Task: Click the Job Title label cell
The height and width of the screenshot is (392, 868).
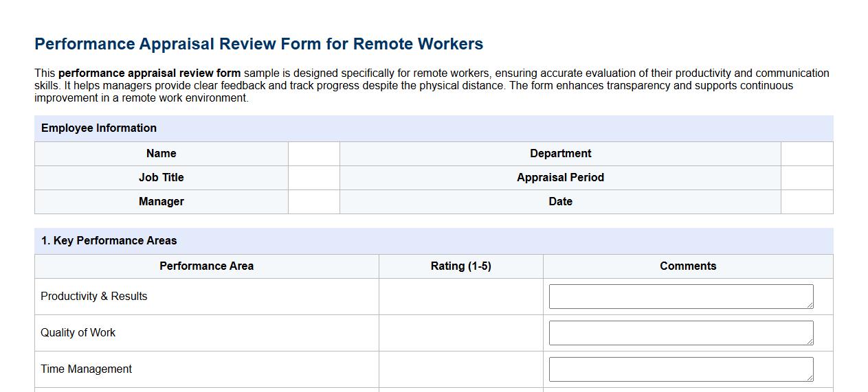Action: [162, 178]
